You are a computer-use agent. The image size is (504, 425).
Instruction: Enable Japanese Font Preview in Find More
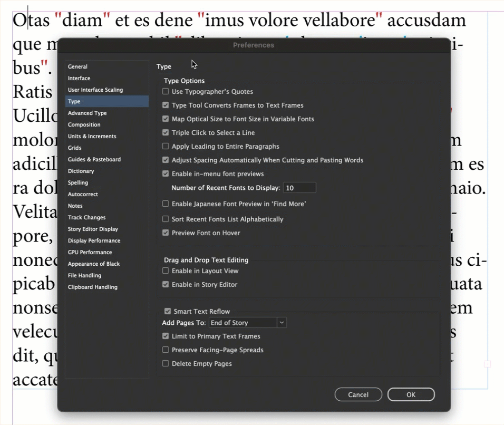point(166,204)
